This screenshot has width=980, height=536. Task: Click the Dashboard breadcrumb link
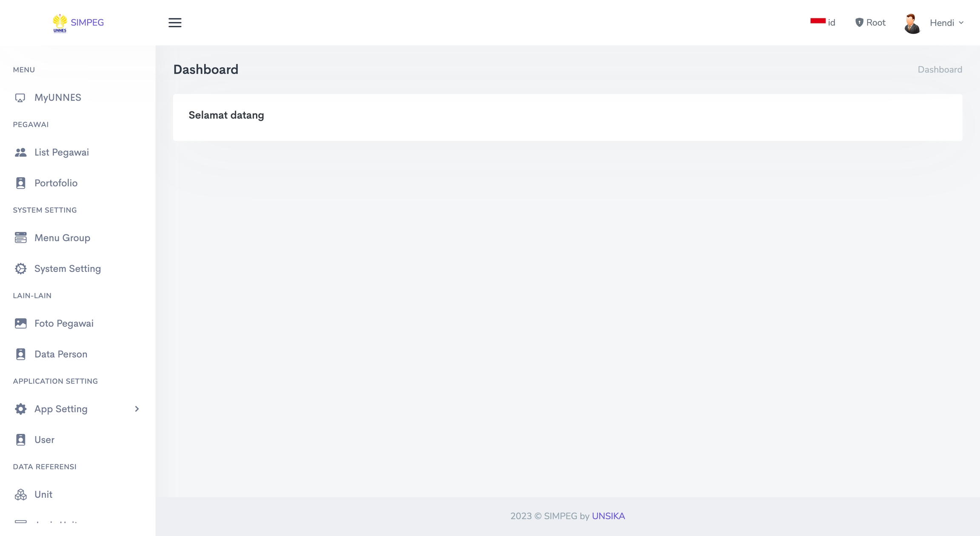[940, 70]
